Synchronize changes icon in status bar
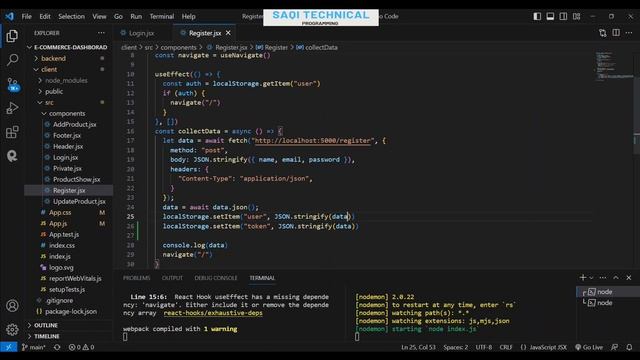Viewport: 640px width, 360px height. (57, 347)
